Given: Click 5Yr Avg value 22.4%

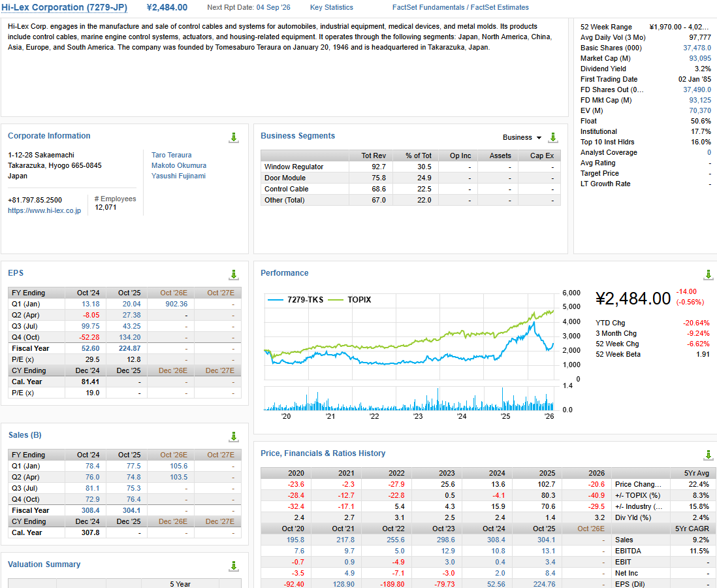Looking at the screenshot, I should 699,485.
